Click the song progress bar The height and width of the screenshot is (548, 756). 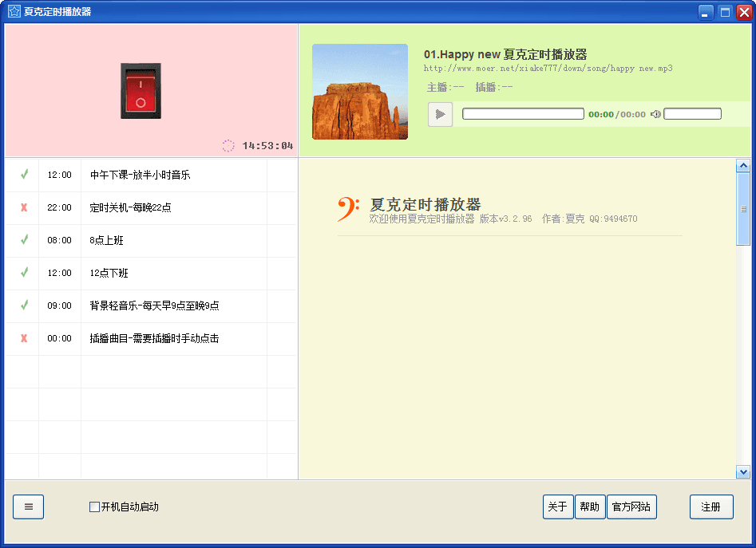(x=523, y=114)
